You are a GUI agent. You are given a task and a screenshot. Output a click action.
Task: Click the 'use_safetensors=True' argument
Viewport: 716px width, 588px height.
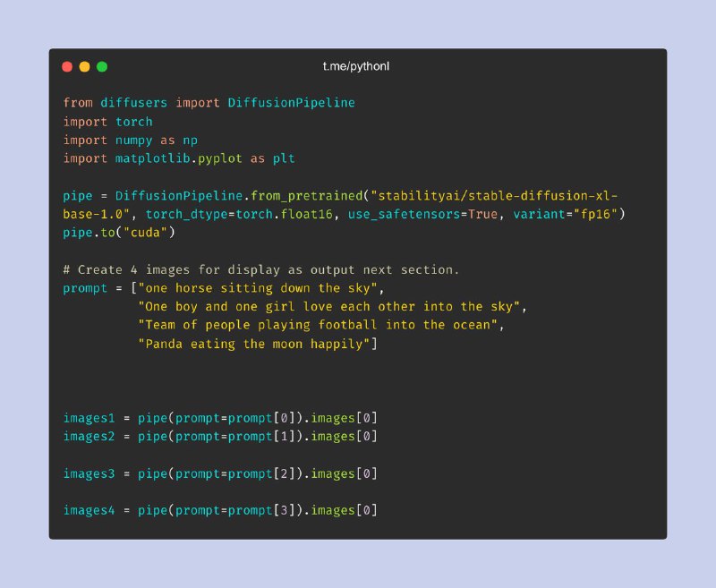click(422, 214)
